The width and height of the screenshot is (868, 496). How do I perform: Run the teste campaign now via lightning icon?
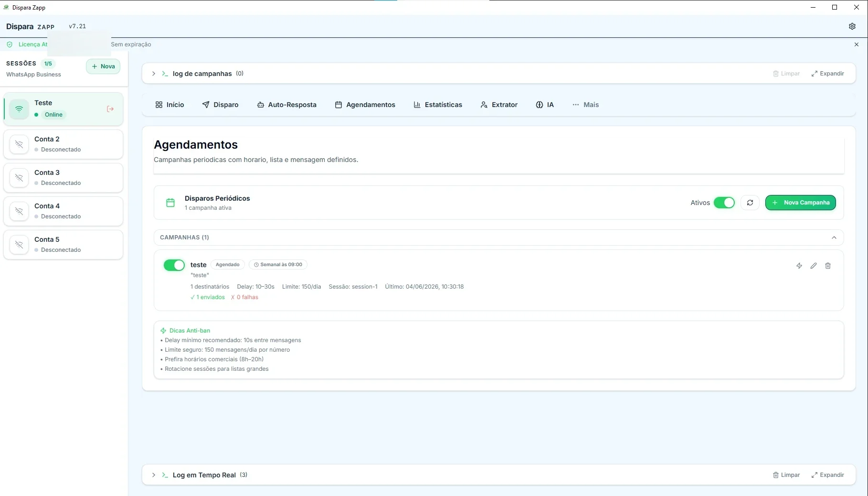(799, 266)
